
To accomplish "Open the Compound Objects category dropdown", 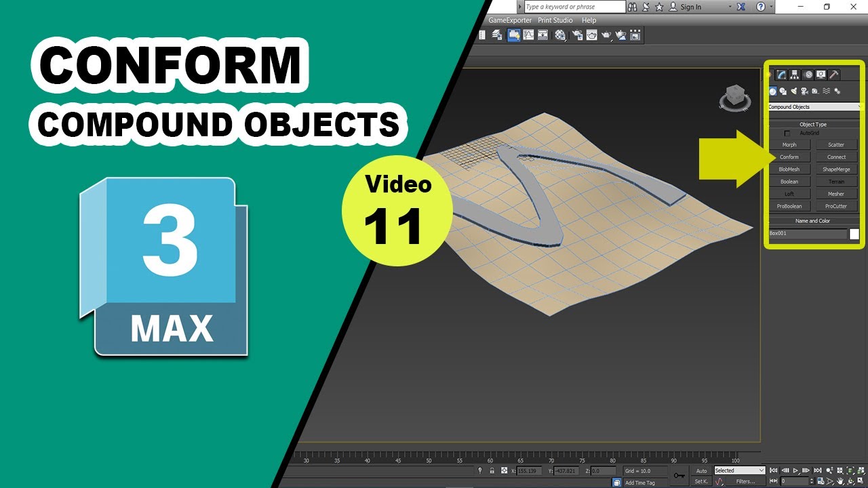I will click(x=814, y=107).
